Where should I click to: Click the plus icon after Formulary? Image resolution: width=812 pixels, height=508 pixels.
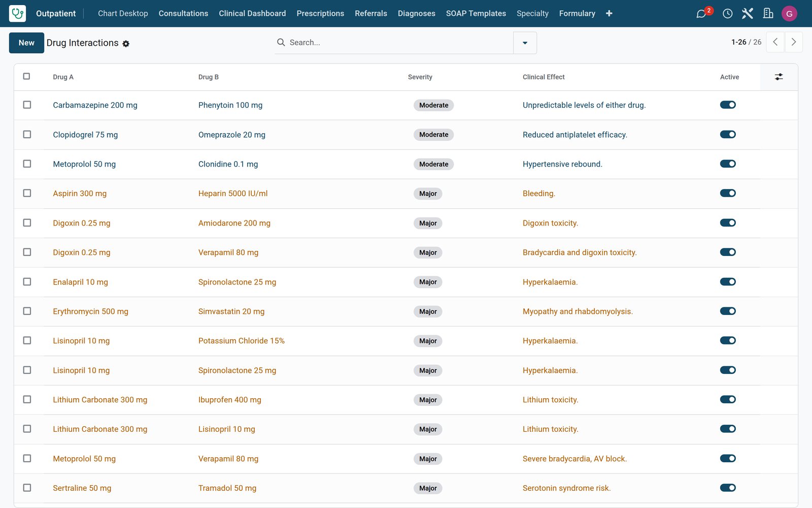pos(609,13)
